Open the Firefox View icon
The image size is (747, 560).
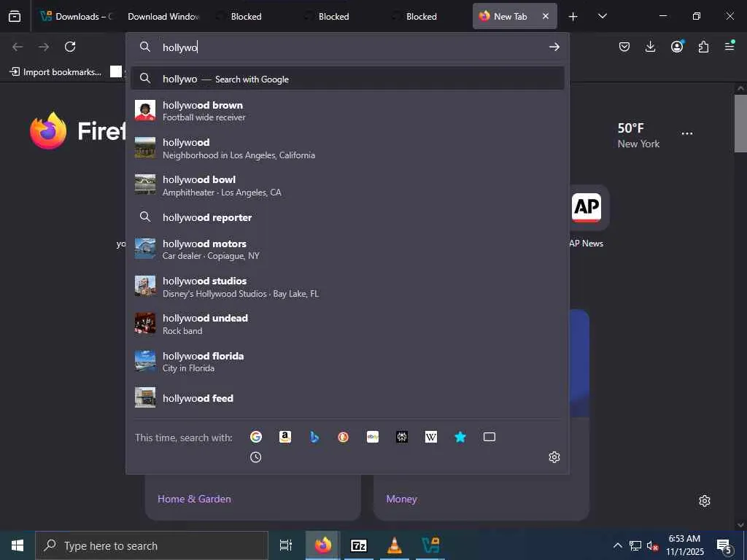click(x=15, y=16)
